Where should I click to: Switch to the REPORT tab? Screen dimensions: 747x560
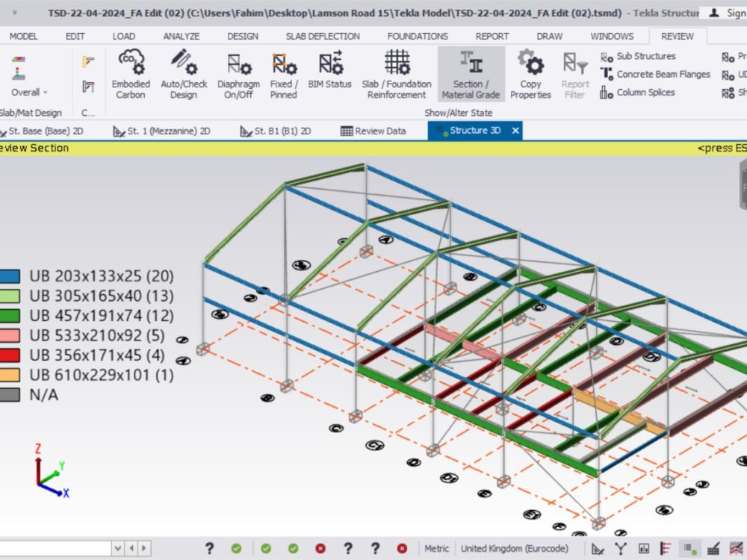click(x=492, y=36)
